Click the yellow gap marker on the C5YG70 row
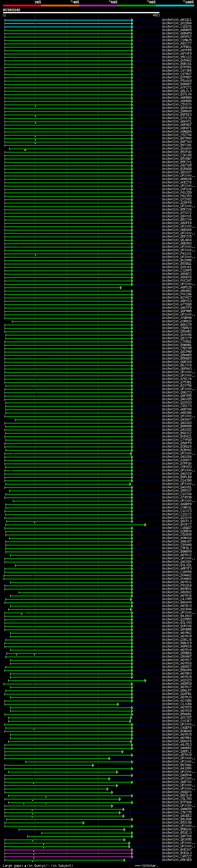The height and width of the screenshot is (868, 197). pyautogui.click(x=35, y=106)
